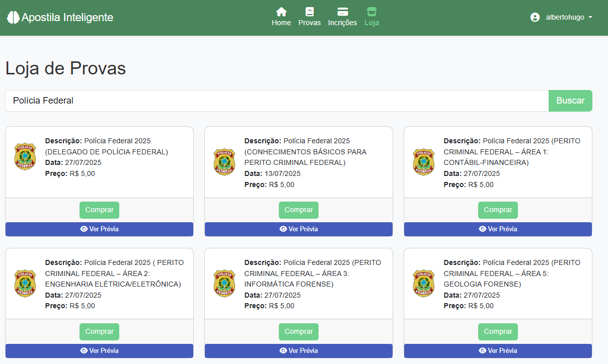Click Delegado card price R$ 5,00
Viewport: 608px width, 364px height.
click(82, 173)
